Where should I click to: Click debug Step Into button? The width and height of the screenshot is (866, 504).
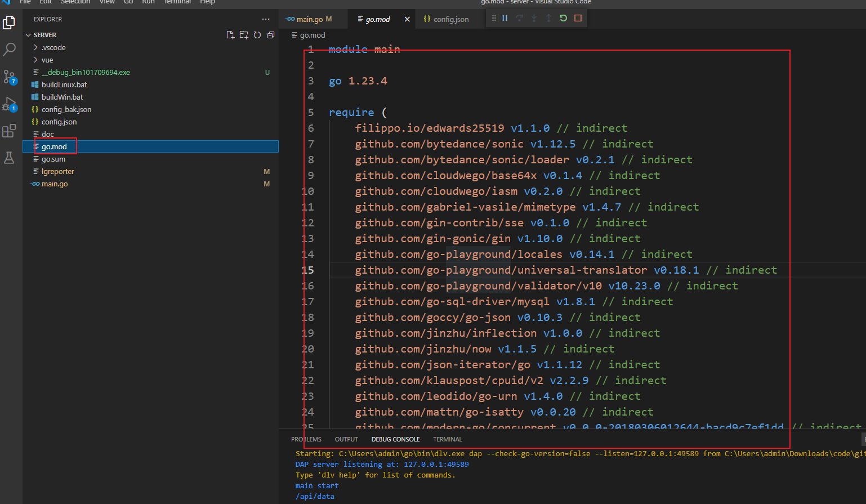coord(534,18)
